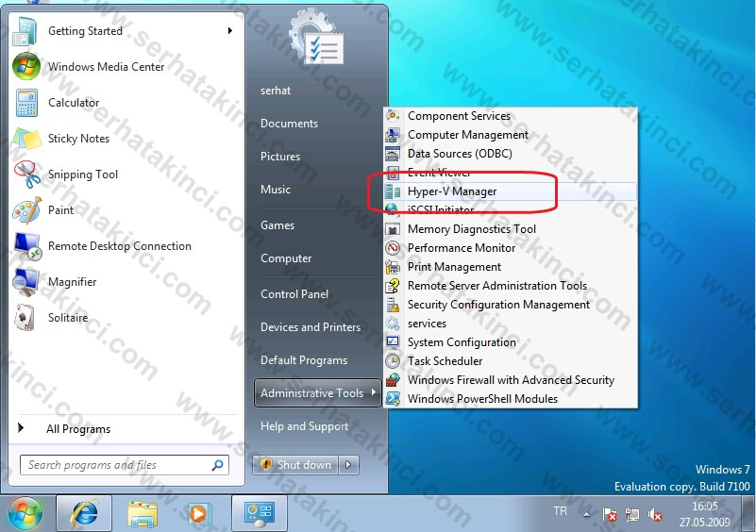Launch Magnifier icon

pyautogui.click(x=26, y=282)
